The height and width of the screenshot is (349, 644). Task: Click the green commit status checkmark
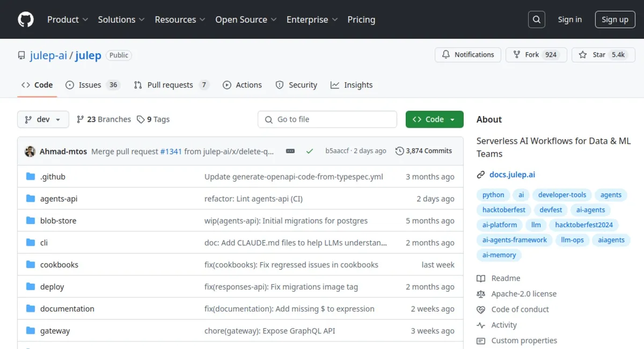(x=310, y=151)
